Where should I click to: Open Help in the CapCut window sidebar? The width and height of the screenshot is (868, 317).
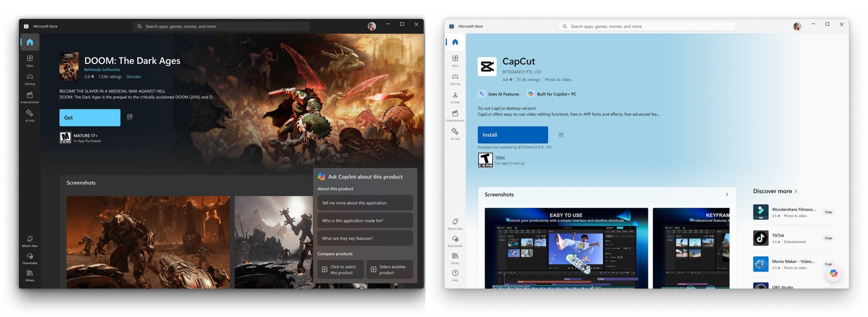click(455, 276)
